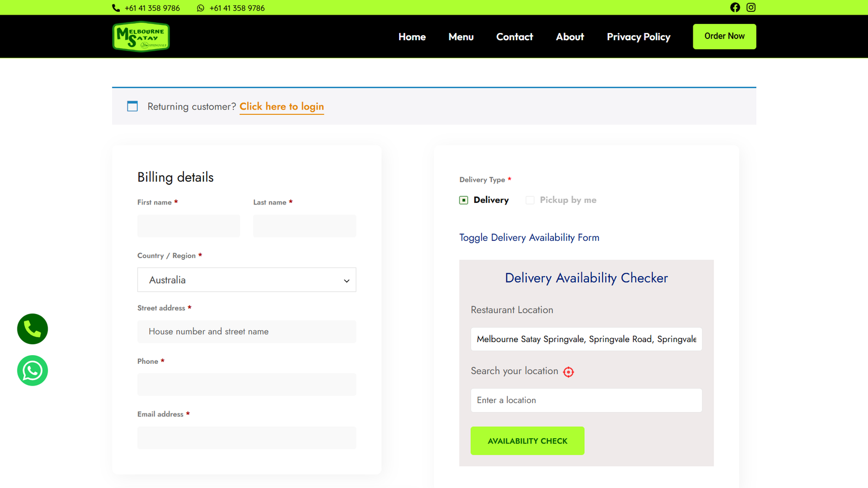Click Toggle Delivery Availability Form link
This screenshot has height=488, width=868.
click(529, 237)
